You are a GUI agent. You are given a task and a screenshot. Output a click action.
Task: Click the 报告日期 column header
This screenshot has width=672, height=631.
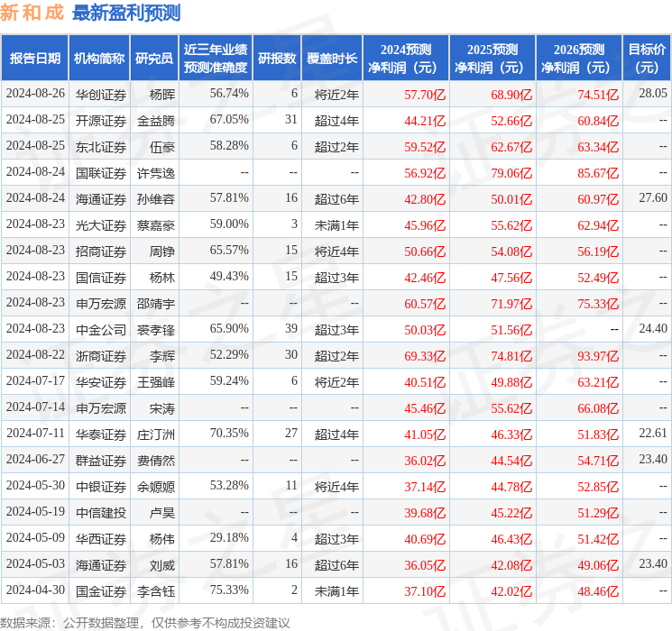34,59
